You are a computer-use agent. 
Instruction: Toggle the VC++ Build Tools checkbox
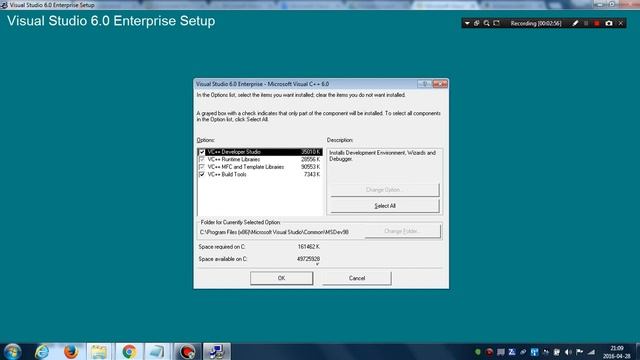[x=202, y=174]
